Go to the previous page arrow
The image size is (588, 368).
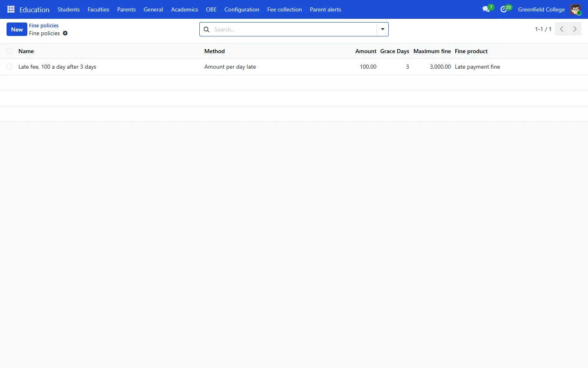coord(561,29)
